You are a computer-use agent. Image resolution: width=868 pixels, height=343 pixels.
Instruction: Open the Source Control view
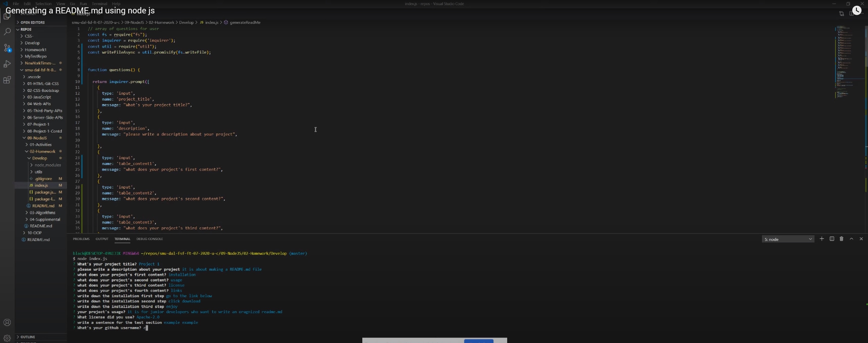7,48
